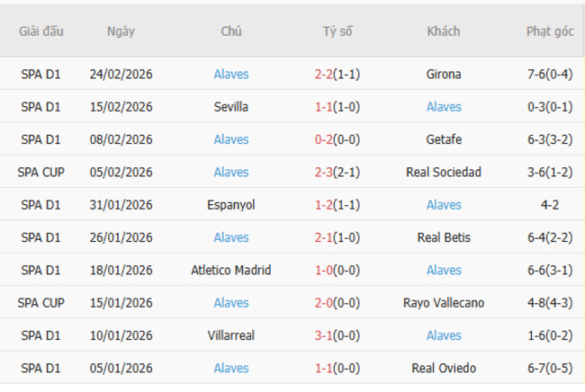Open the Rayo Vallecano team page
Viewport: 585px width, 392px height.
tap(444, 303)
